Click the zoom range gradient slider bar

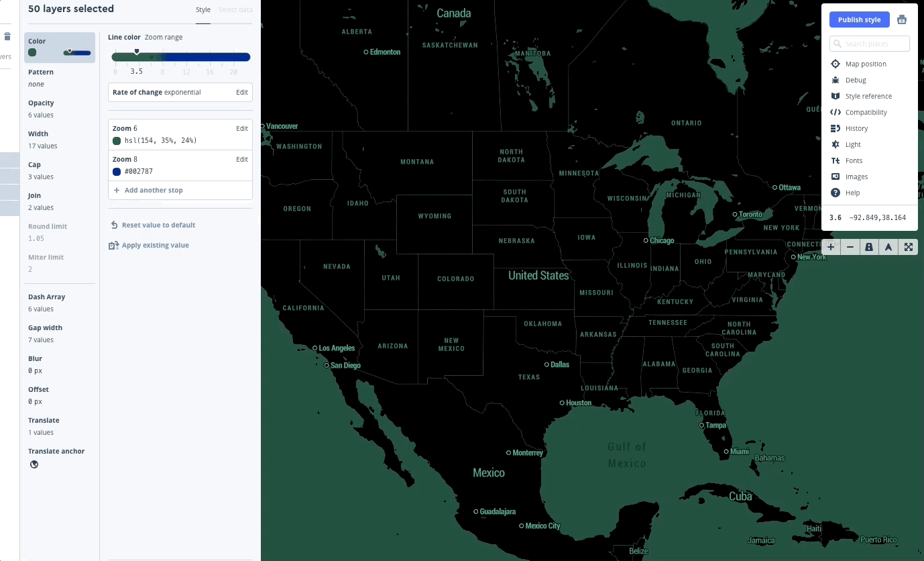click(x=181, y=58)
